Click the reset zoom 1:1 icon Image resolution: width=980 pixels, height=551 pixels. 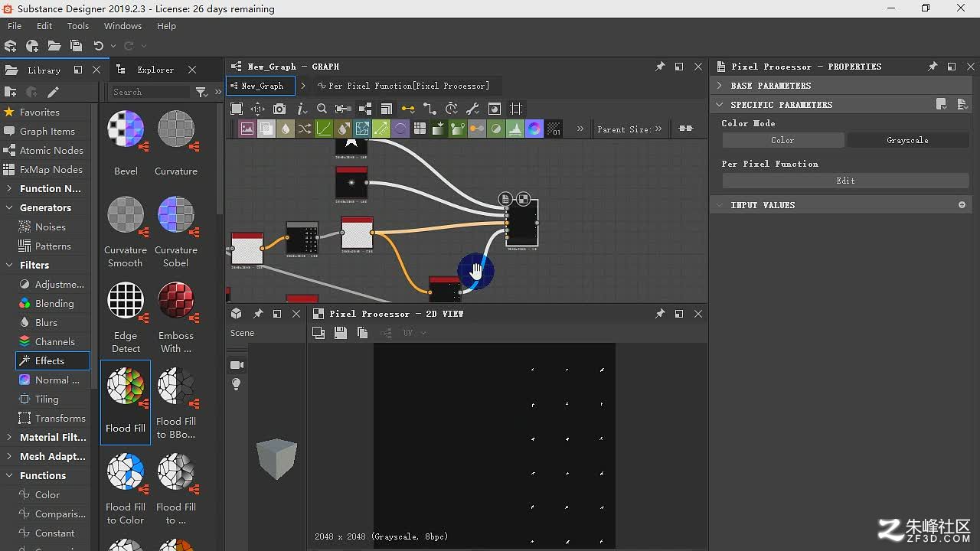pyautogui.click(x=258, y=109)
